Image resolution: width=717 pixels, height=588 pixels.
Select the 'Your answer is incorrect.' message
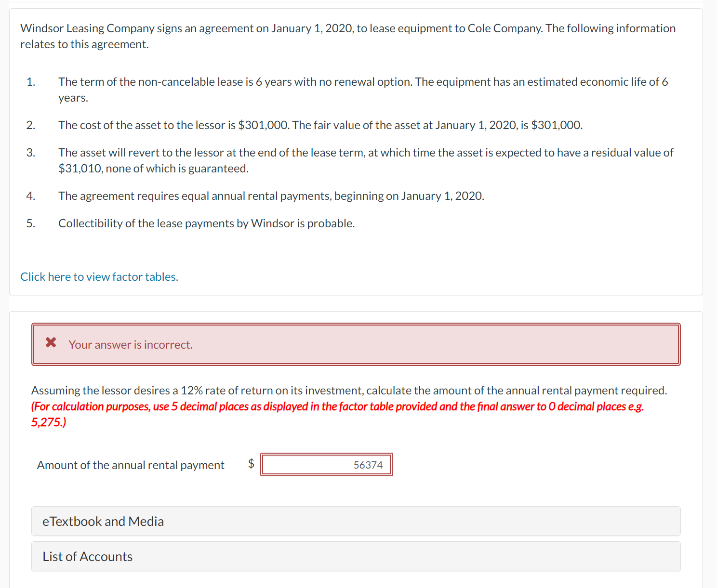pyautogui.click(x=130, y=345)
